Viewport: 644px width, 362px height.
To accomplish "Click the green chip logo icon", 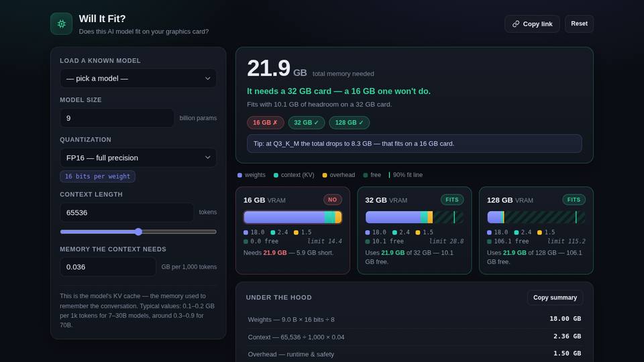I will pos(61,24).
